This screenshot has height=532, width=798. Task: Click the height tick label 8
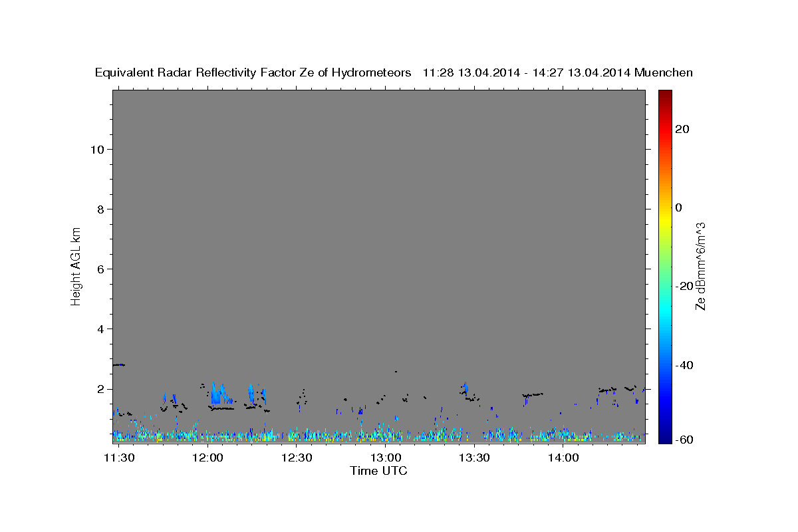(102, 209)
